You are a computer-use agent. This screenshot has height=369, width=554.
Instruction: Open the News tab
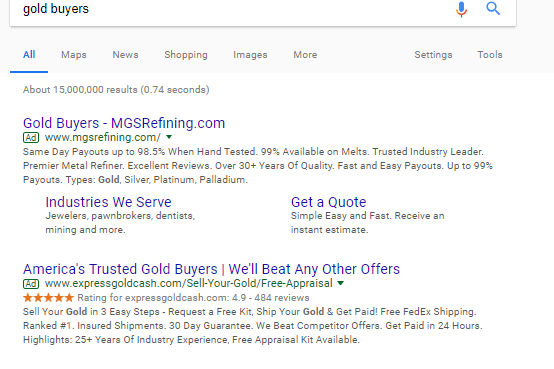pyautogui.click(x=125, y=55)
